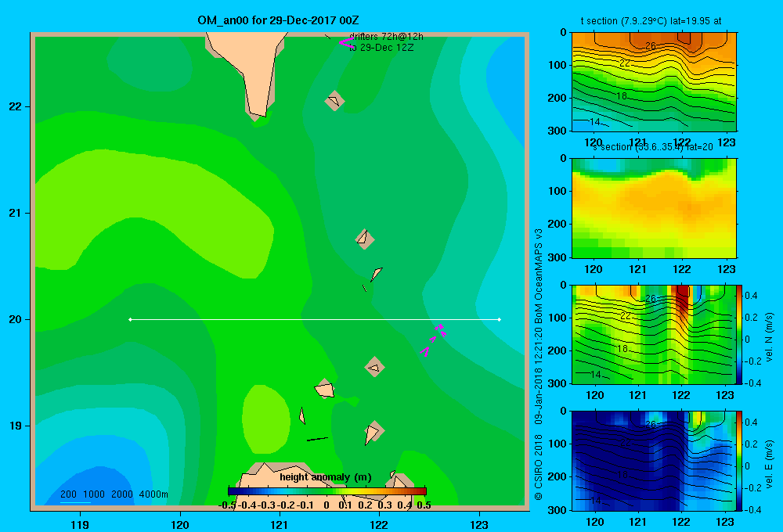
Task: Click the 'vel. E (m/s)' axis label
Action: click(769, 463)
